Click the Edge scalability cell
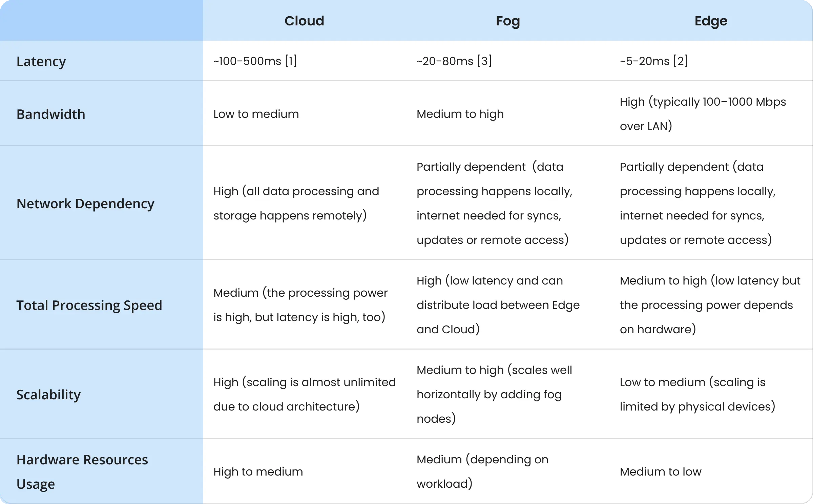The image size is (813, 504). [697, 394]
